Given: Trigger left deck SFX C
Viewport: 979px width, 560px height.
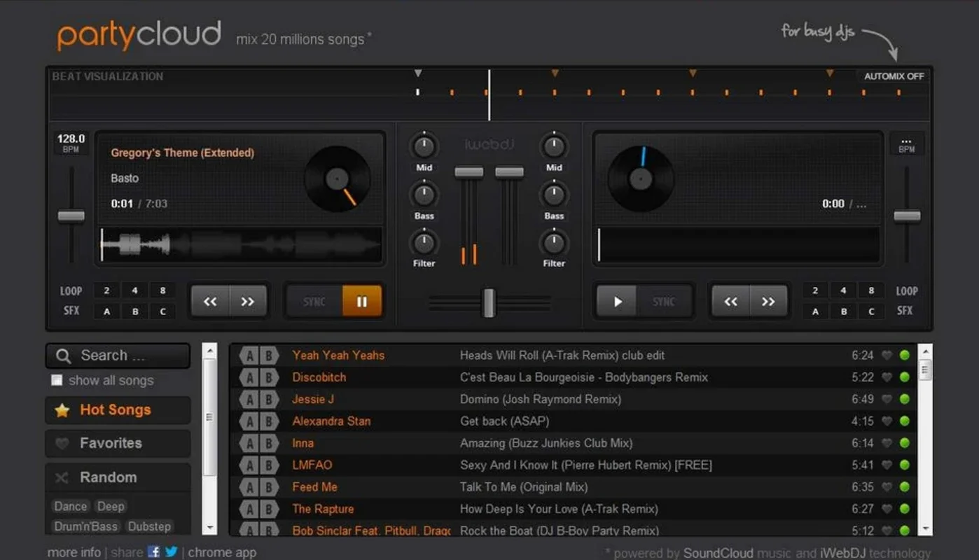Looking at the screenshot, I should click(x=162, y=311).
